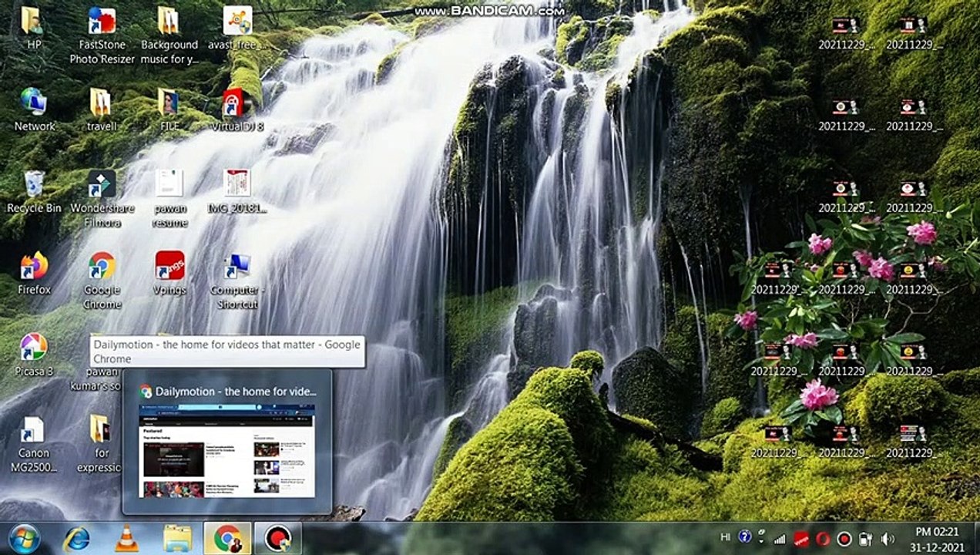Viewport: 980px width, 555px height.
Task: Click the Opera tray icon
Action: (x=822, y=539)
